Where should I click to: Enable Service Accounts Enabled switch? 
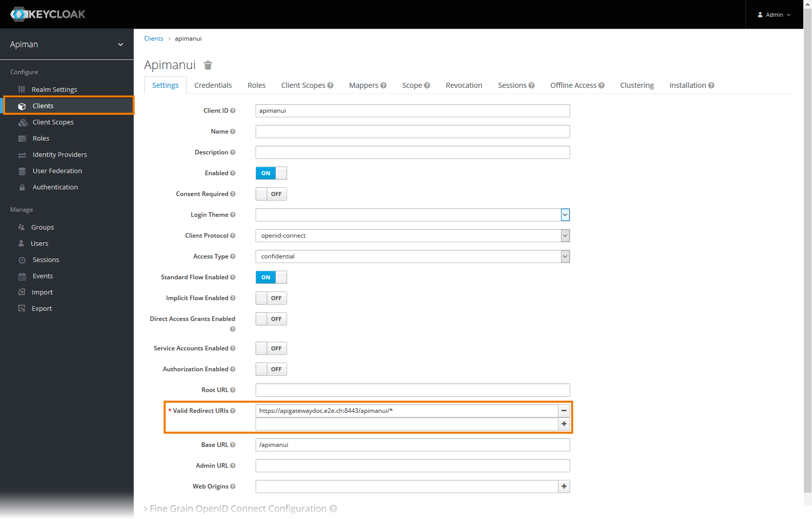pyautogui.click(x=271, y=348)
